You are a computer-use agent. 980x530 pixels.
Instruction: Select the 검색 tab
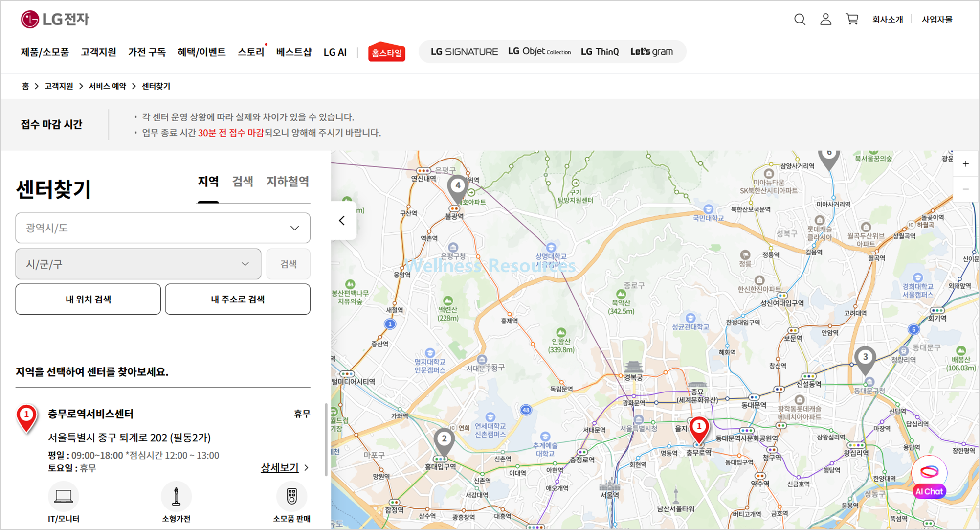tap(243, 182)
